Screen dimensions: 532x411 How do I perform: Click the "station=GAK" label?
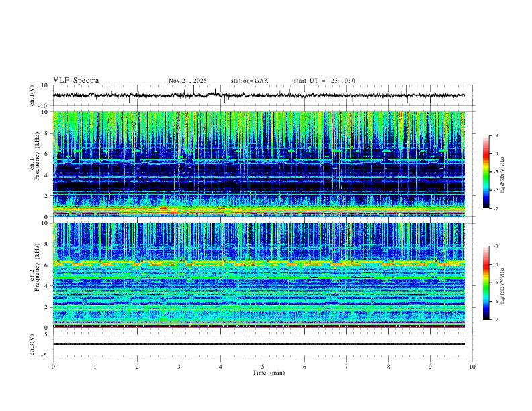click(x=249, y=81)
